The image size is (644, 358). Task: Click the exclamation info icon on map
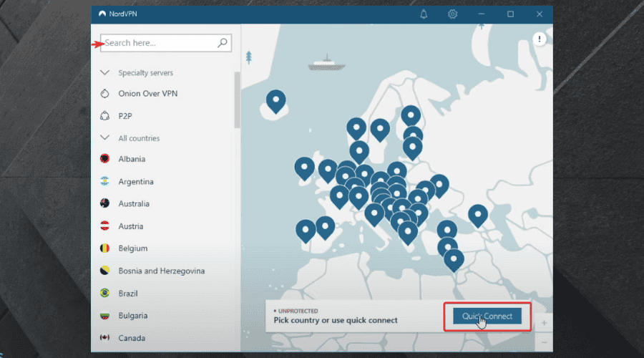(x=540, y=39)
